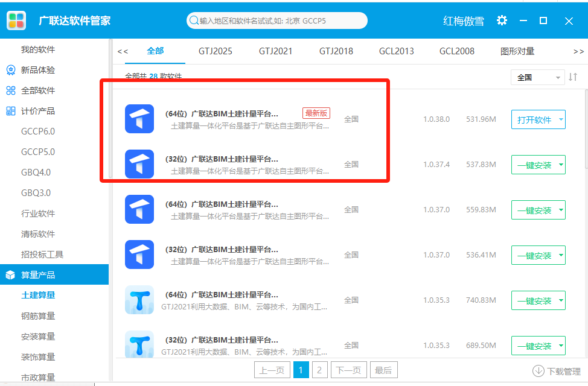Viewport: 588px width, 386px height.
Task: Click the 新品体验 badge icon
Action: [11, 70]
